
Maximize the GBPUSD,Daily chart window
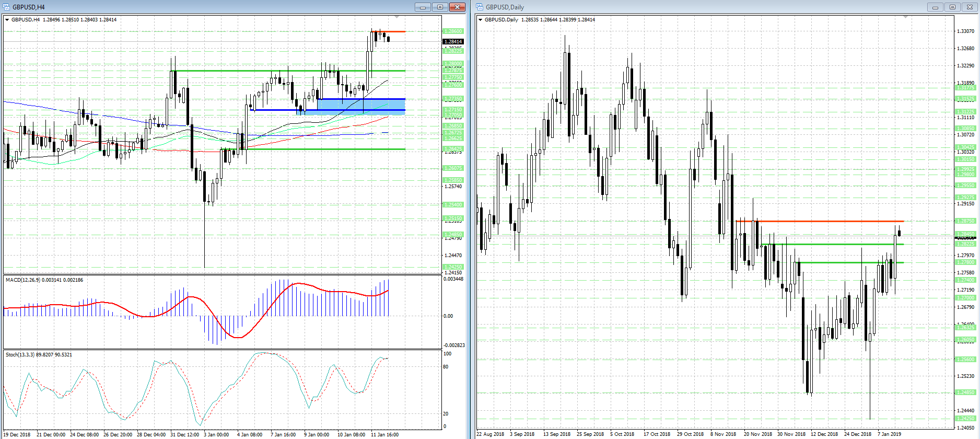click(952, 7)
